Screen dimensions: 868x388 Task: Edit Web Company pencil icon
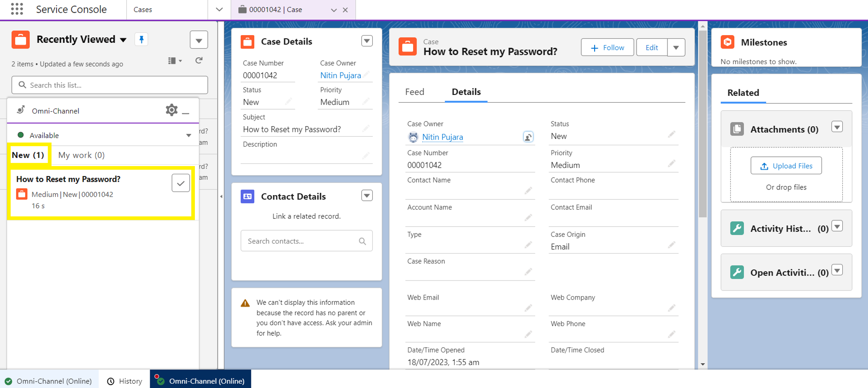click(x=672, y=308)
